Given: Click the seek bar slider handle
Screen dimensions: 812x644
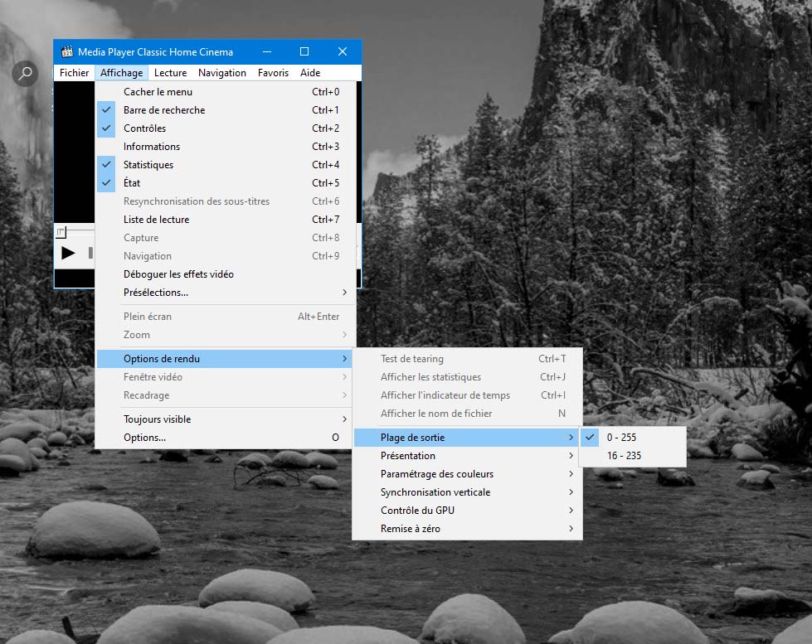Looking at the screenshot, I should pos(61,233).
